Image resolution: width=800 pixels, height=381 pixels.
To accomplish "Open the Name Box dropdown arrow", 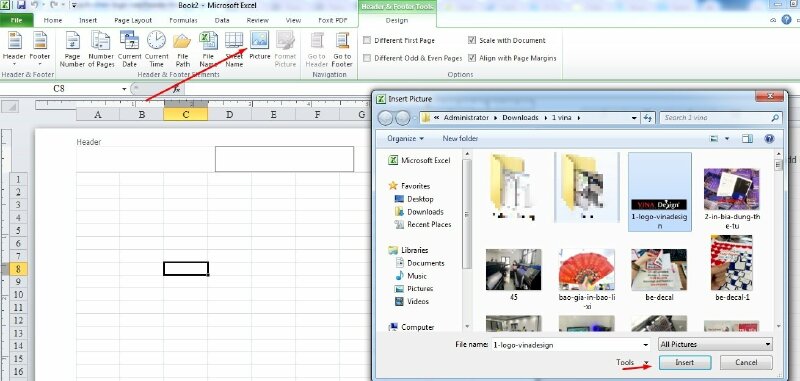I will pyautogui.click(x=124, y=89).
